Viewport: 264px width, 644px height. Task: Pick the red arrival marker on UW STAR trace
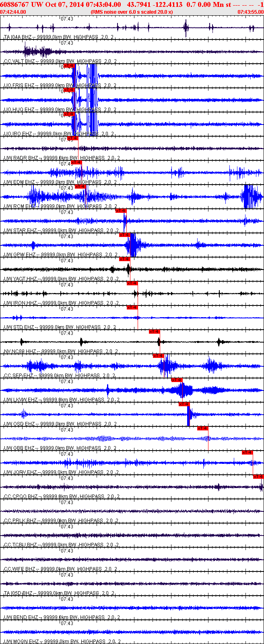[121, 211]
